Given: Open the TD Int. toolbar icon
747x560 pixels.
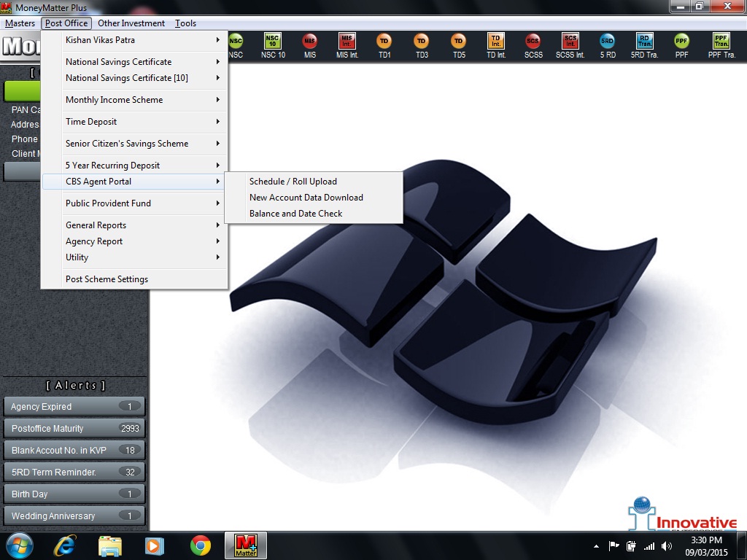Looking at the screenshot, I should [496, 45].
